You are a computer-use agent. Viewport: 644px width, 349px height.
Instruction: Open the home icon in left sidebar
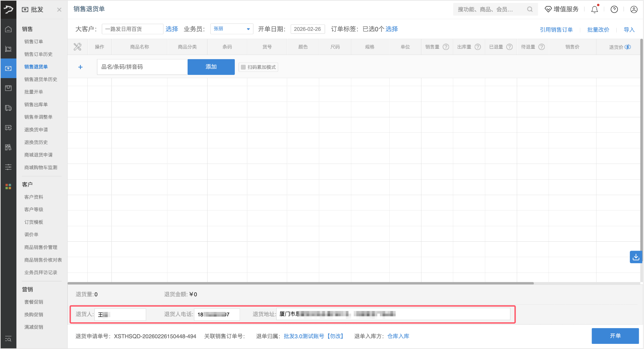tap(9, 29)
